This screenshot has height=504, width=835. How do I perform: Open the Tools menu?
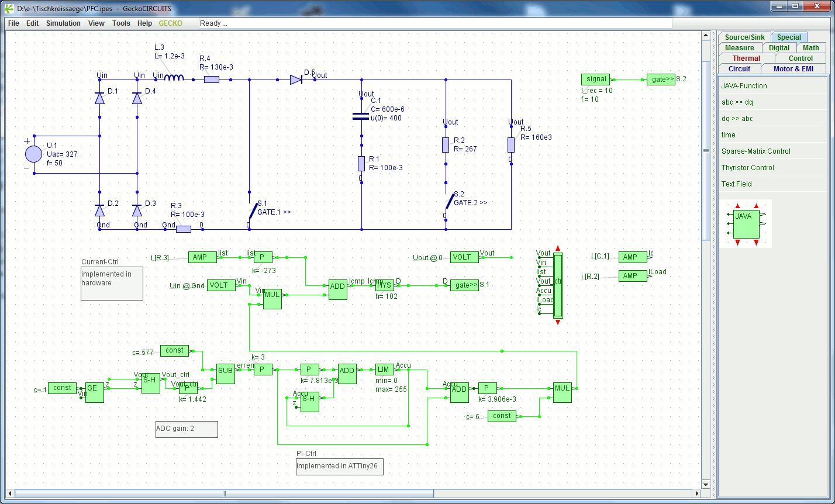tap(121, 23)
